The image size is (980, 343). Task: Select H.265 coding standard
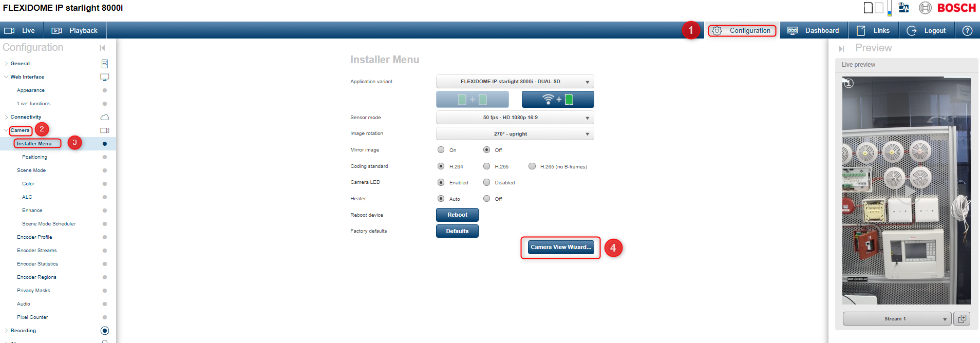[x=486, y=166]
